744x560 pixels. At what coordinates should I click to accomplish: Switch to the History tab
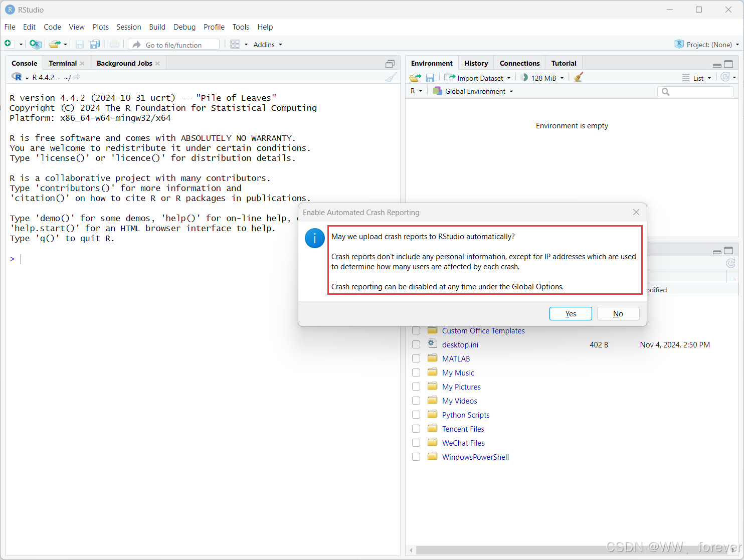(x=476, y=63)
